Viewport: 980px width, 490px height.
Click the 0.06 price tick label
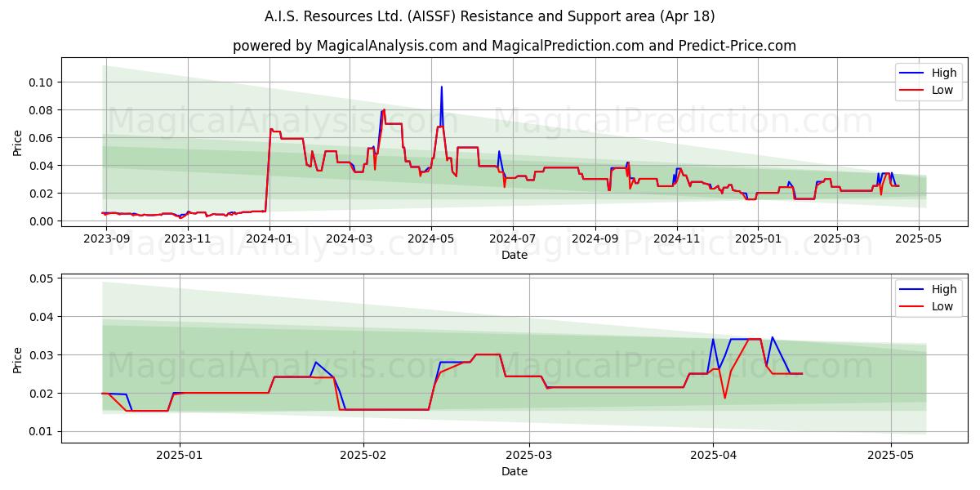pos(41,138)
